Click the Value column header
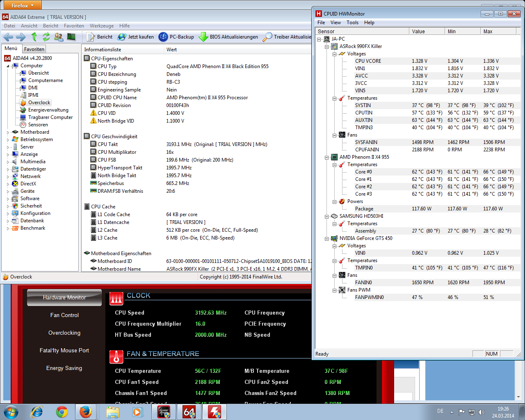 coord(427,31)
